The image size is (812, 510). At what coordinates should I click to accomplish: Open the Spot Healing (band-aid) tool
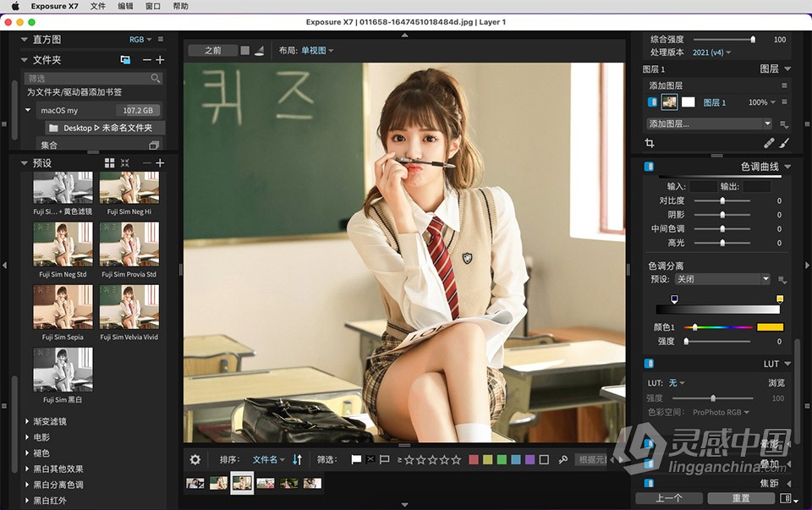click(x=770, y=143)
